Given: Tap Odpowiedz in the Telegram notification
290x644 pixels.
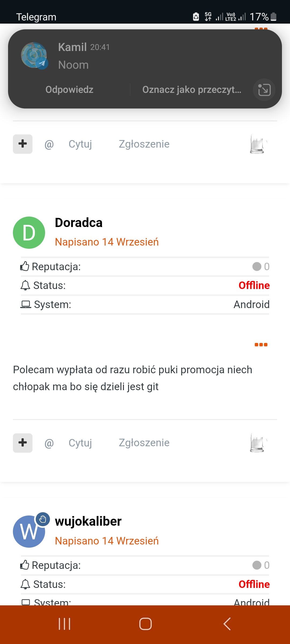Looking at the screenshot, I should coord(69,90).
